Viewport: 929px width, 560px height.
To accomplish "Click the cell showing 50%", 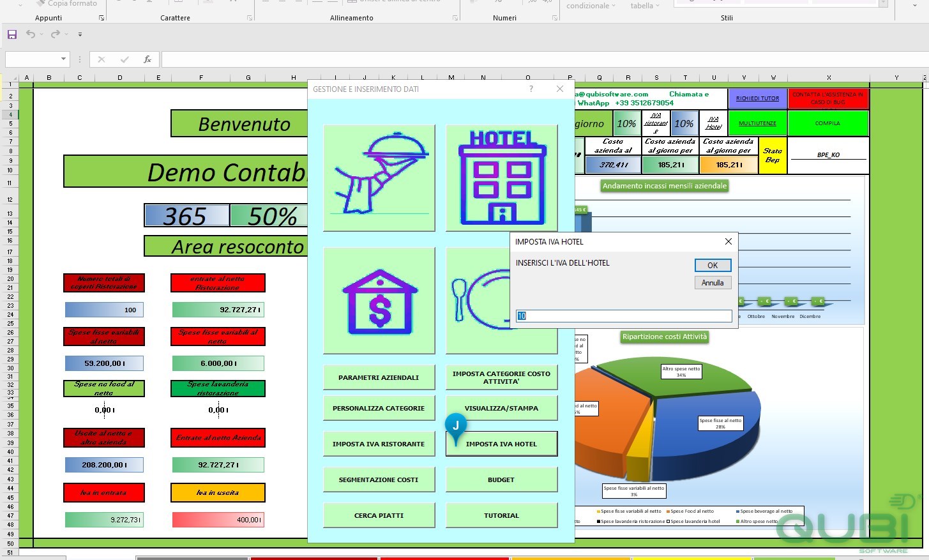I will coord(269,216).
